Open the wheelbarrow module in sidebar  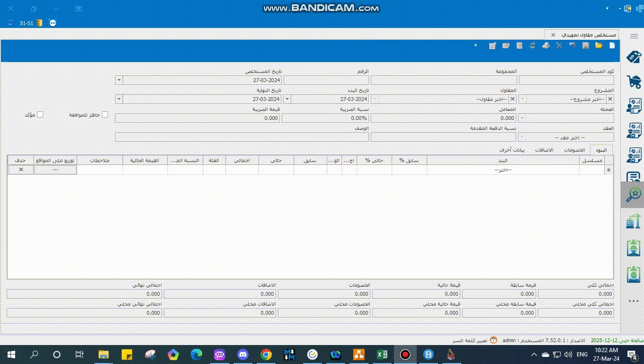633,82
